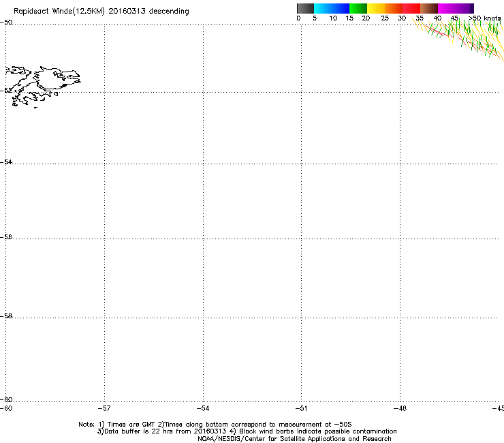
Task: Click the '10' legend scale number
Action: click(333, 18)
